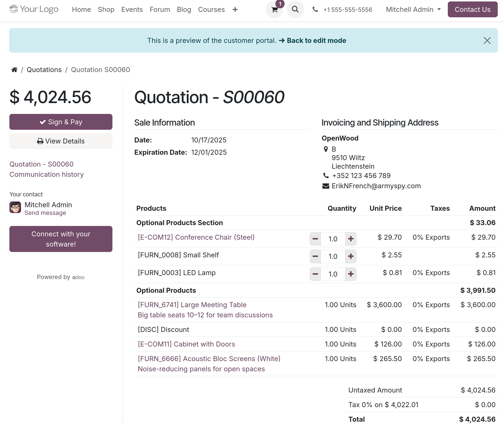The width and height of the screenshot is (504, 424).
Task: Follow the Back to edit mode link
Action: point(312,40)
